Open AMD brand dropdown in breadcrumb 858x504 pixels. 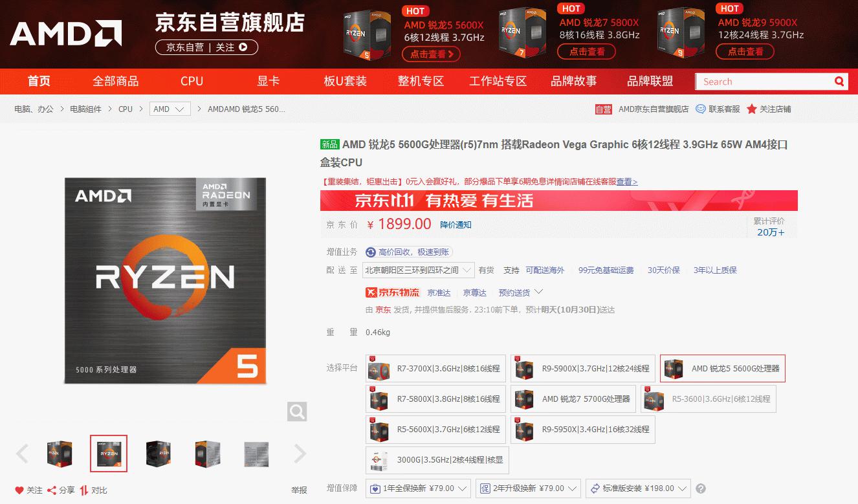170,109
